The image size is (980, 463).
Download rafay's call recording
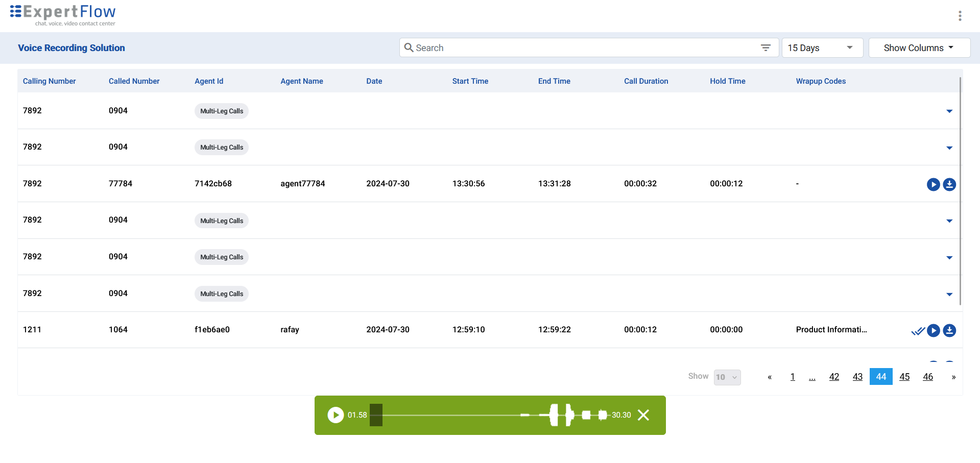pos(949,330)
